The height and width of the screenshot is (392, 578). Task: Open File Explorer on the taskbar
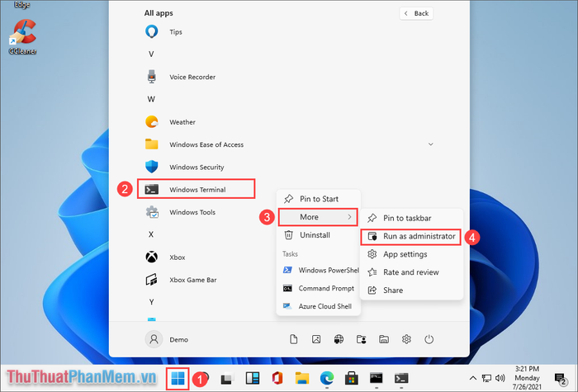[x=302, y=378]
